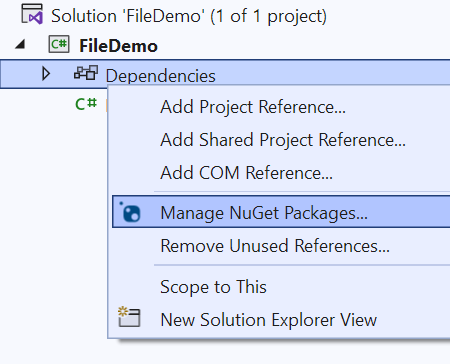Click blank highlighted area of Dependencies row
This screenshot has height=364, width=450.
pos(333,73)
